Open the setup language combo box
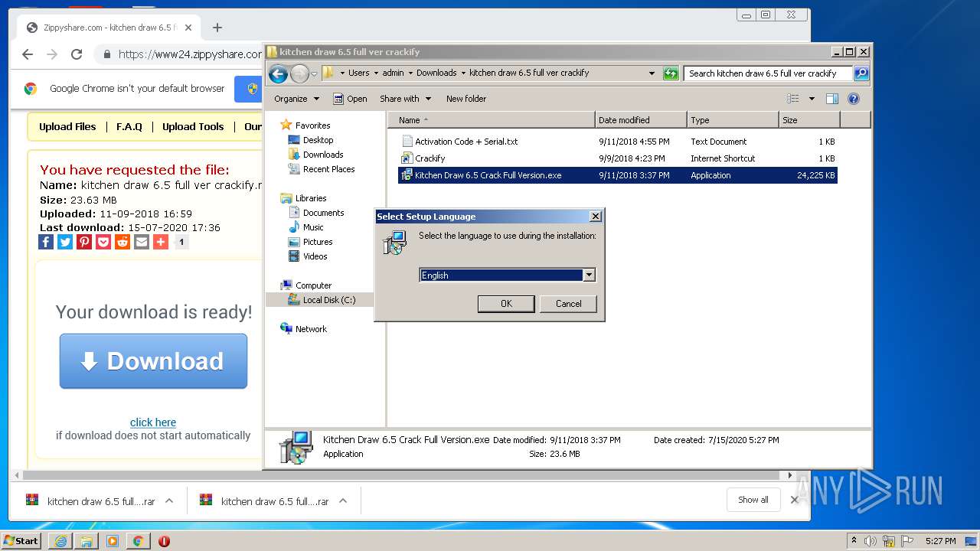Viewport: 980px width, 551px height. pos(508,275)
